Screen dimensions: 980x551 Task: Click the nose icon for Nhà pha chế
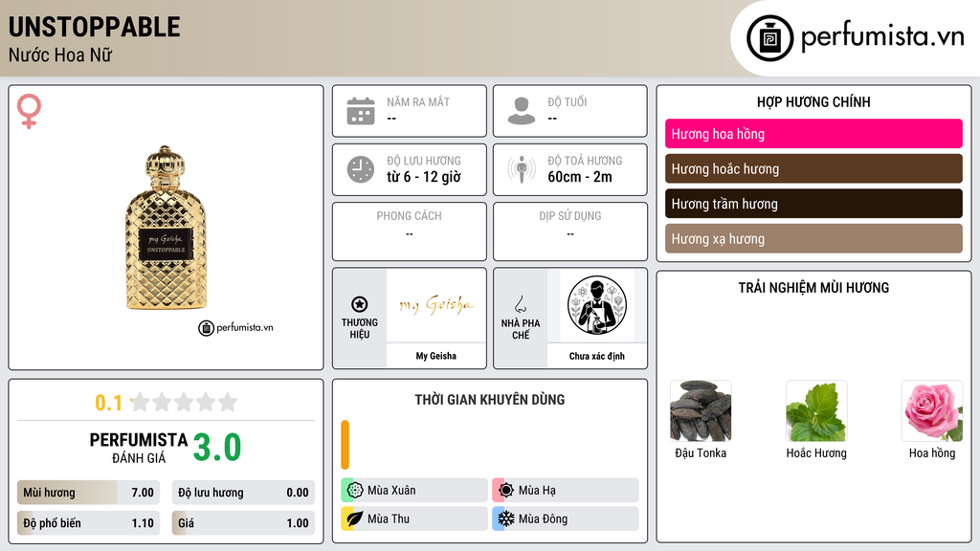[x=520, y=304]
